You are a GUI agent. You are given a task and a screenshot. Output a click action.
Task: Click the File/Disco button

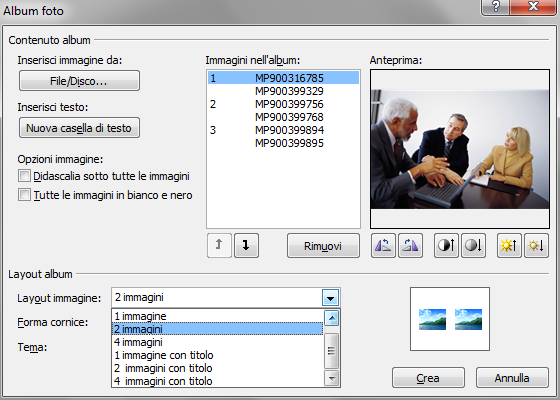79,81
